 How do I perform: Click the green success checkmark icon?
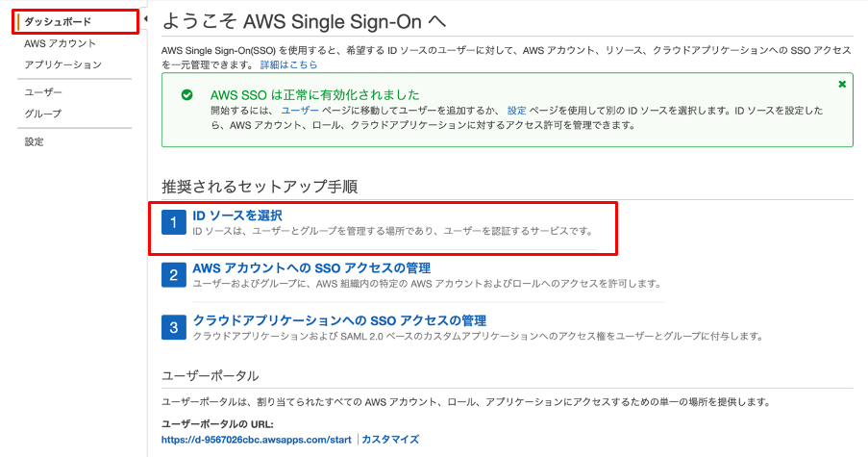click(x=187, y=94)
